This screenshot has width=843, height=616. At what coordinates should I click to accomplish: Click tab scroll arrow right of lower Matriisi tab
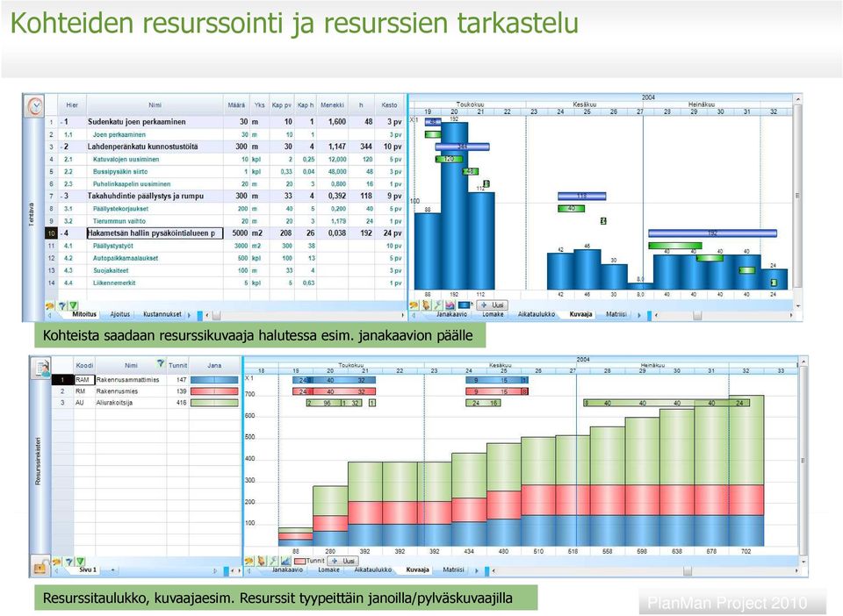[476, 570]
